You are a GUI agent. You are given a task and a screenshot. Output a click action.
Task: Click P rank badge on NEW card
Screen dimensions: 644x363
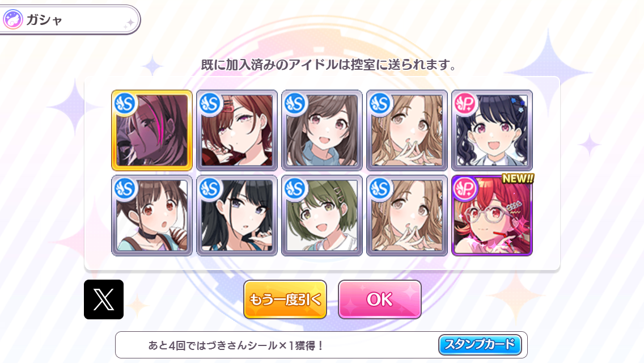click(465, 189)
